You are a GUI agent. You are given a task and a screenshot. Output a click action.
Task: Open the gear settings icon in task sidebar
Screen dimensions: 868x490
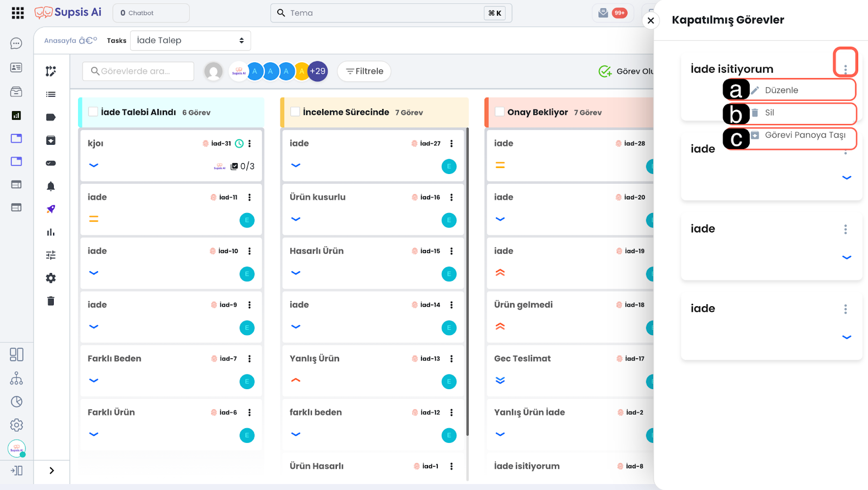[50, 278]
